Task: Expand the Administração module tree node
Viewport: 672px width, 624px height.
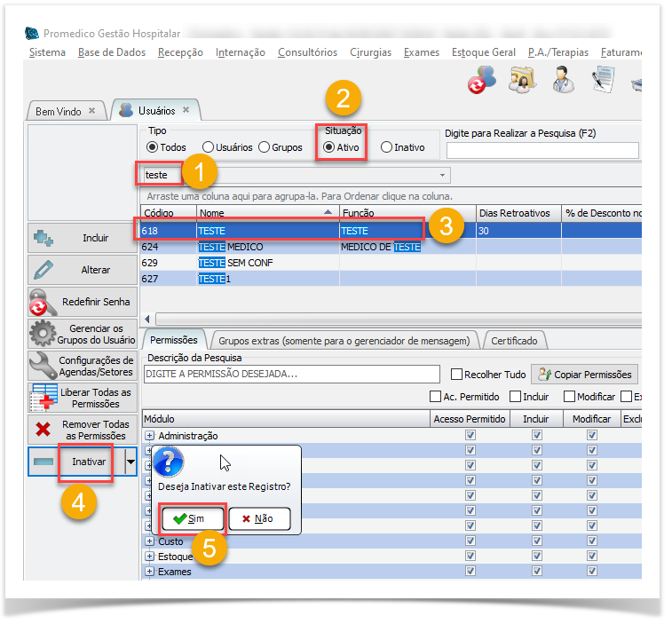Action: [x=150, y=436]
